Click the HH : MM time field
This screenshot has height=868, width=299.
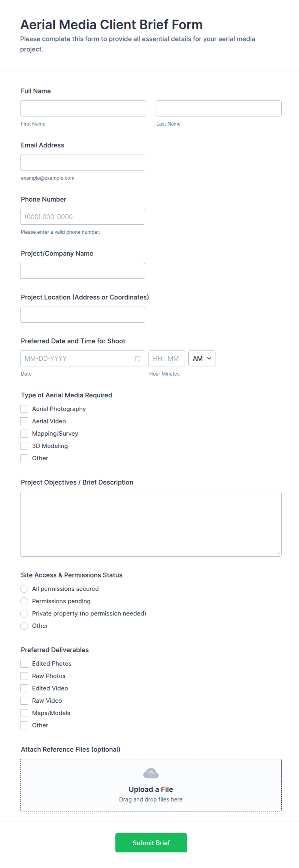pos(167,358)
